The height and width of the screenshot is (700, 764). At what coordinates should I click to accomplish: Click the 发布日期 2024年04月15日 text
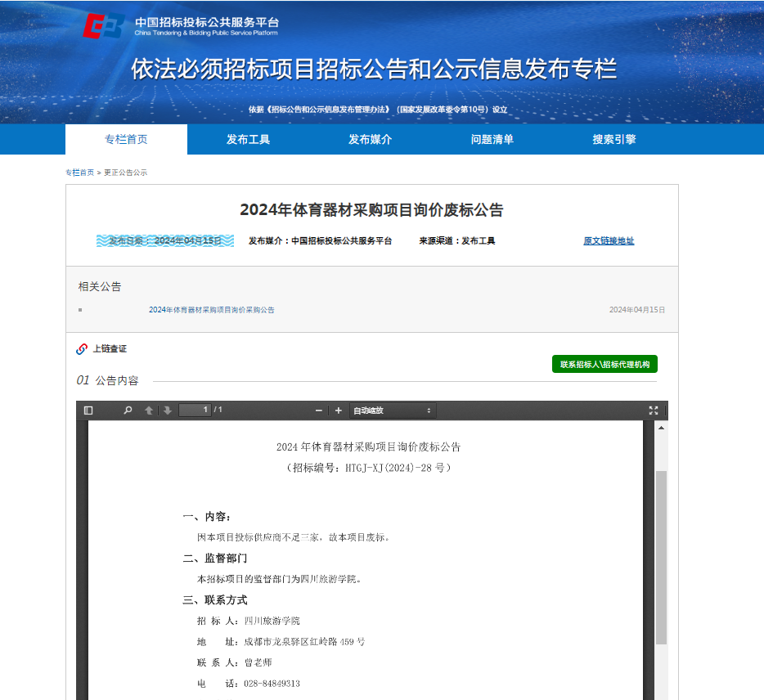165,240
